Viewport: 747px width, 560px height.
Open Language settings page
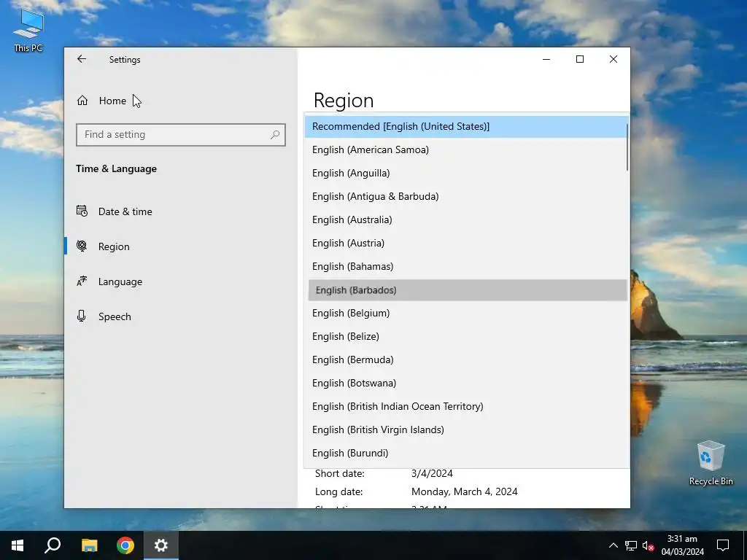tap(181, 281)
